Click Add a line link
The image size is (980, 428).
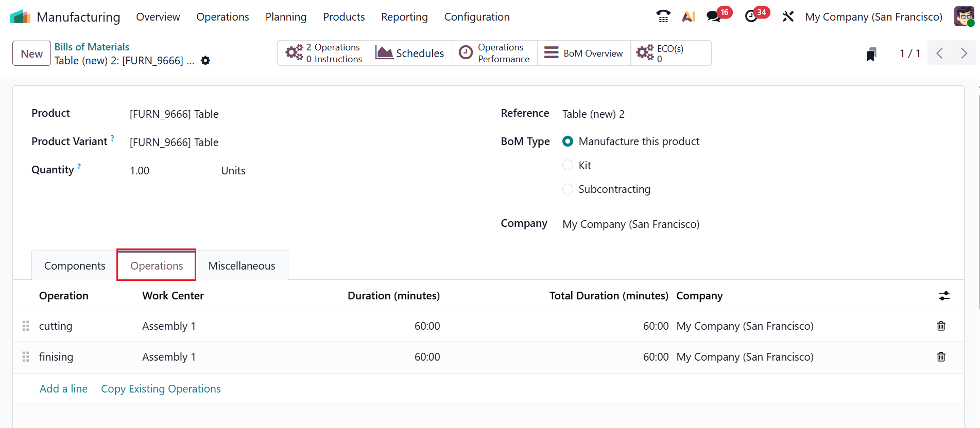63,389
